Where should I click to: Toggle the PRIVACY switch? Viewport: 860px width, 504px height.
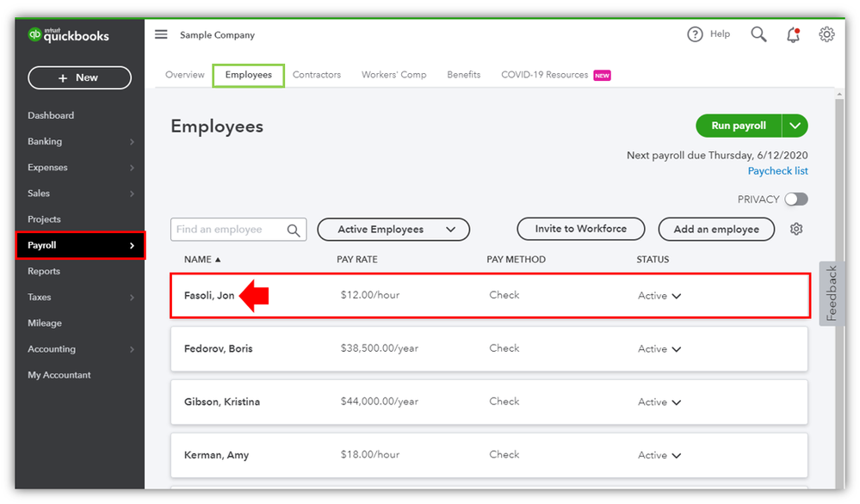click(x=795, y=199)
